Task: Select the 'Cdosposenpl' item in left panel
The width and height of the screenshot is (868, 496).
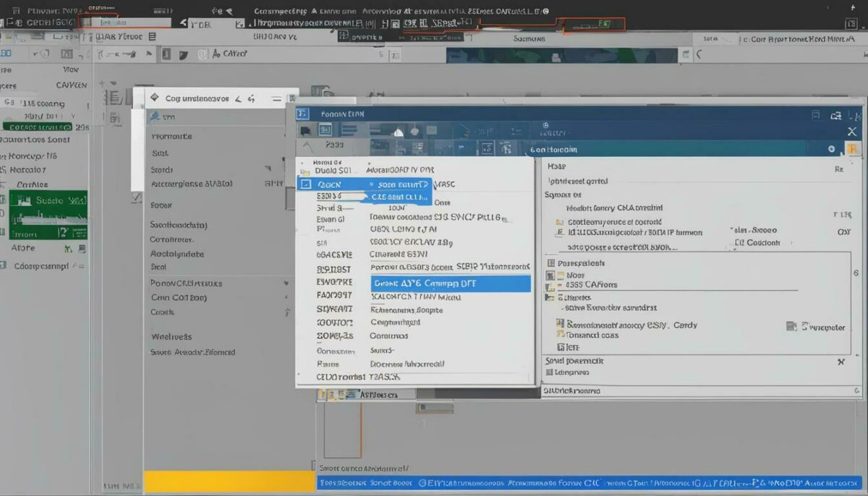Action: [x=41, y=266]
